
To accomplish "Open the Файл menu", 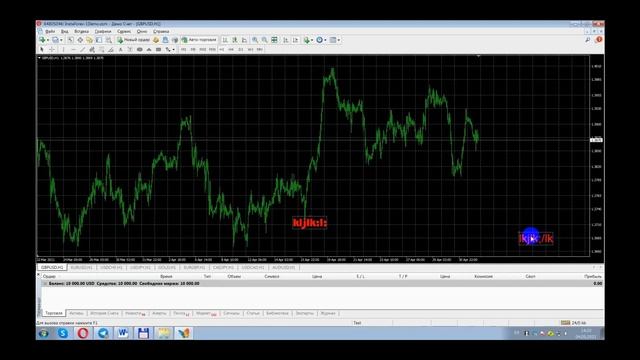I will coord(50,31).
